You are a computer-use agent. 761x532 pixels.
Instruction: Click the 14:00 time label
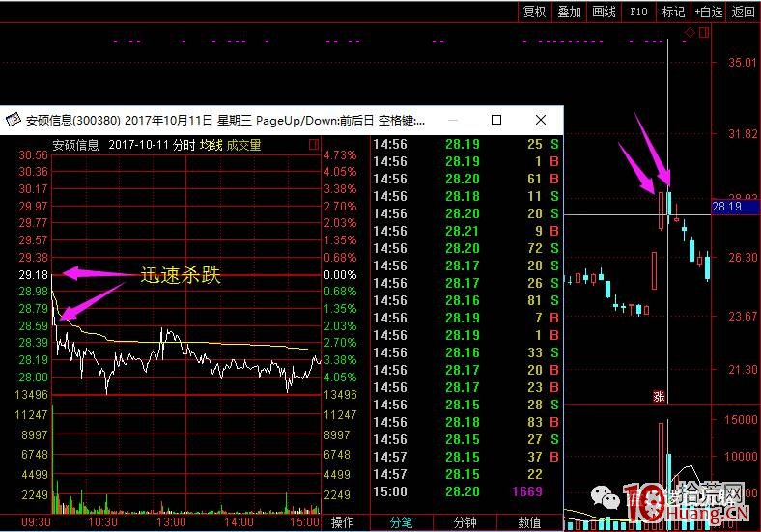(x=239, y=522)
